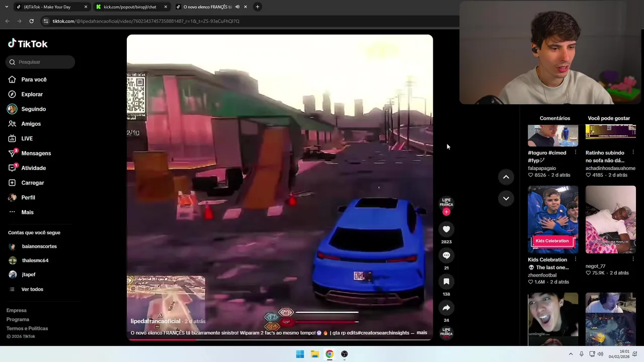
Task: Open comments via speech bubble icon
Action: (x=446, y=255)
